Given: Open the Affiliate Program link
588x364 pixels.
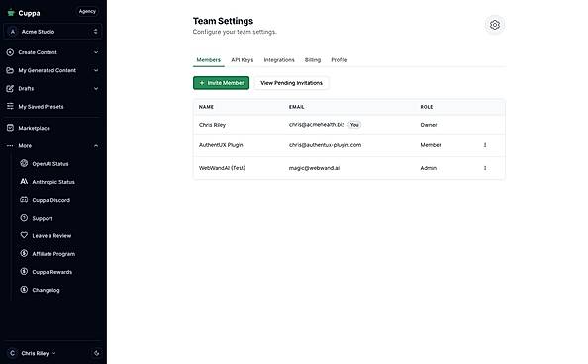Looking at the screenshot, I should (x=53, y=254).
